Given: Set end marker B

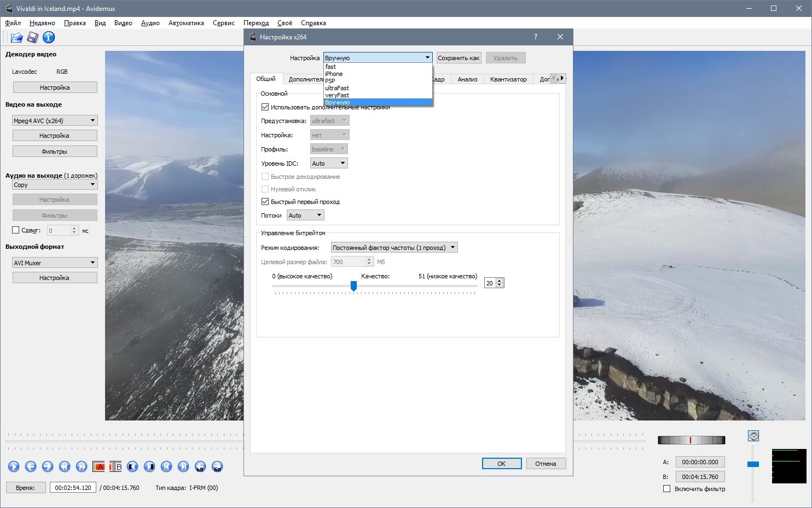Looking at the screenshot, I should point(115,466).
